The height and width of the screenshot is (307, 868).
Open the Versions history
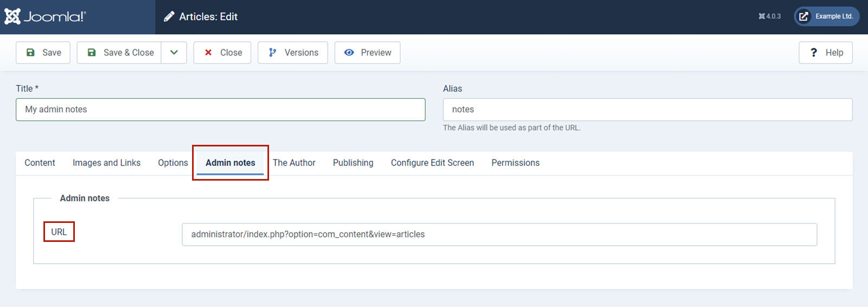293,53
